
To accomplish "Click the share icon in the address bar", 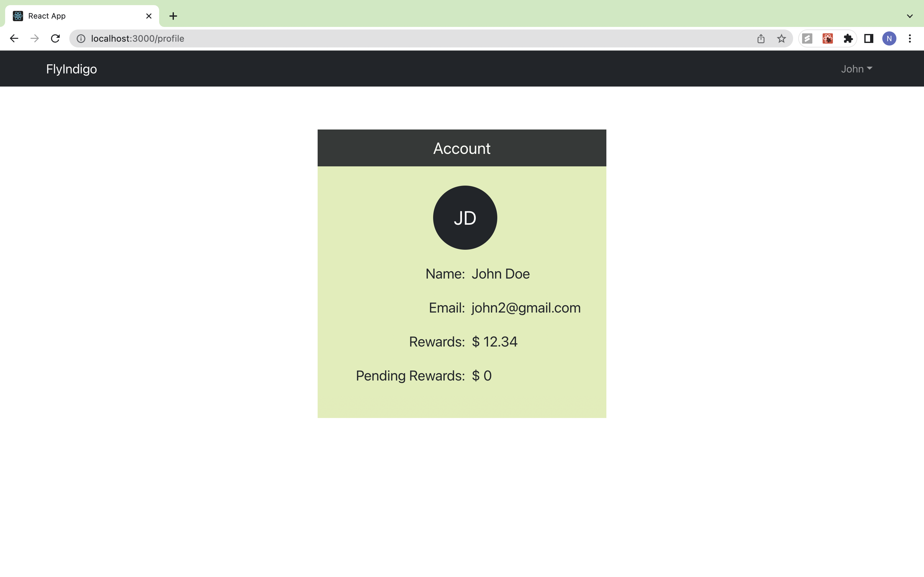I will (x=761, y=38).
